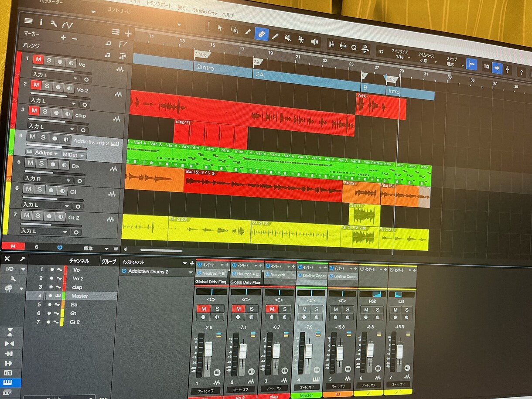Arm record on Gt 2 track

coord(49,216)
